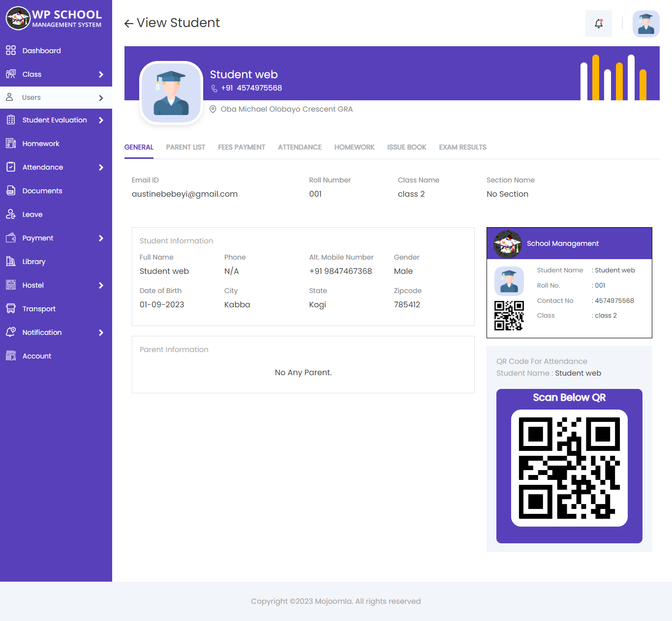Click the Homework sidebar icon
Image resolution: width=672 pixels, height=621 pixels.
point(11,144)
